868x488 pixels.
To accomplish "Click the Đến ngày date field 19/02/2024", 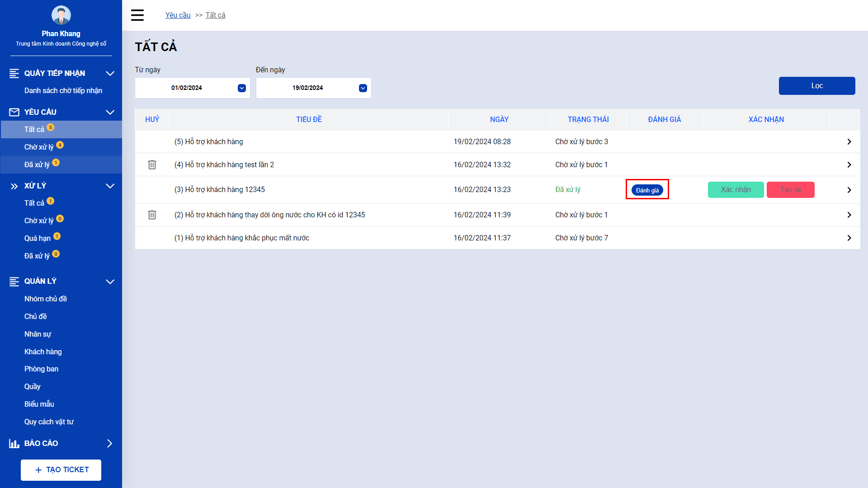I will (314, 88).
